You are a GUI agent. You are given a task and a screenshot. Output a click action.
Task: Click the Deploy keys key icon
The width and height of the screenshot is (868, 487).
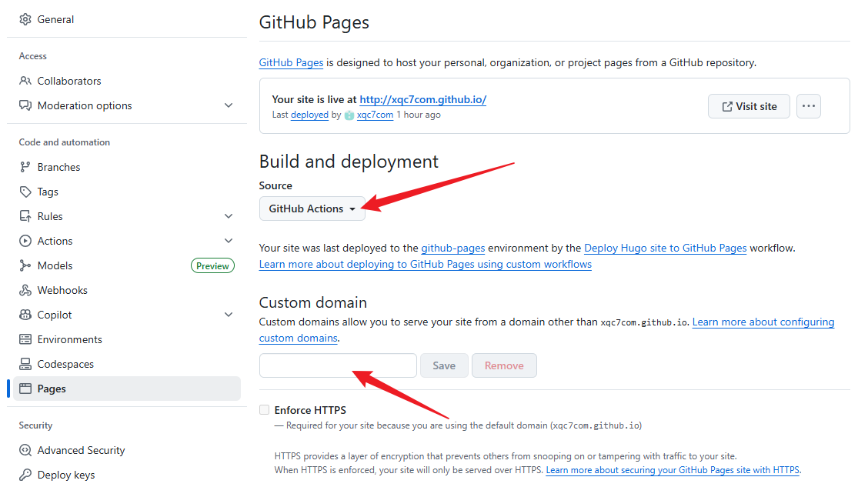(x=25, y=475)
